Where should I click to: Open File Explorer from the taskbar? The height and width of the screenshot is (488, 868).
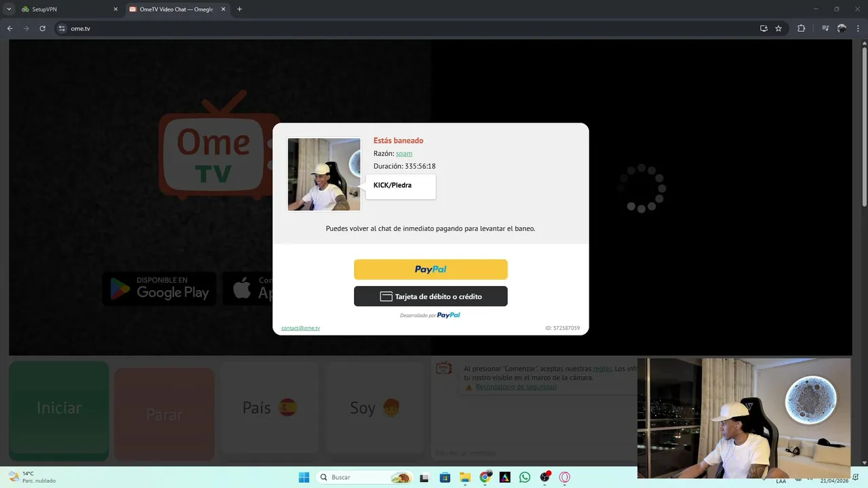tap(465, 477)
